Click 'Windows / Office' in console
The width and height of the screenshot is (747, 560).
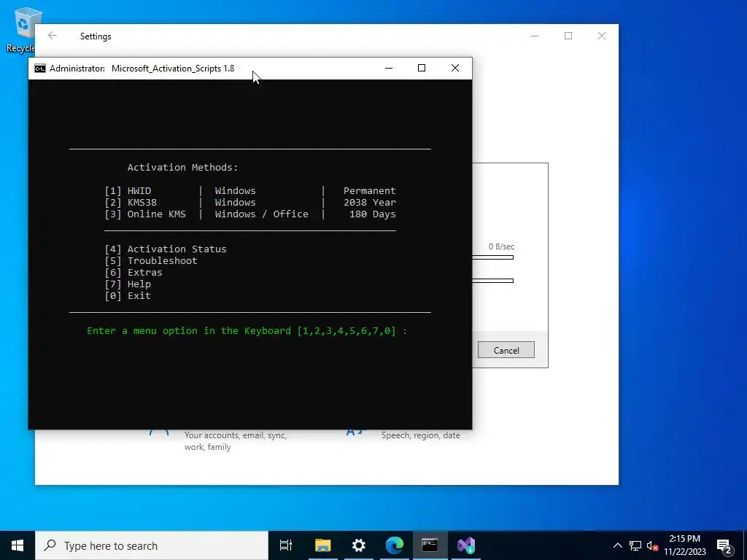(262, 214)
